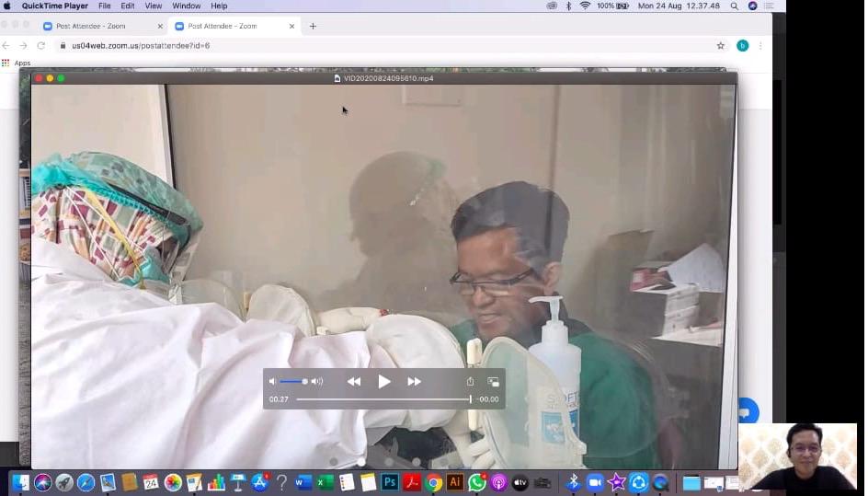Open Microsoft Word from the Dock
Image resolution: width=868 pixels, height=496 pixels.
303,482
